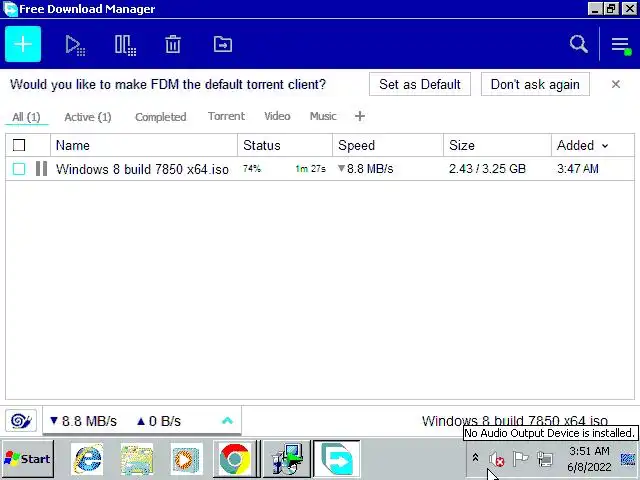Open the hamburger main menu
Viewport: 640px width, 480px height.
tap(620, 45)
